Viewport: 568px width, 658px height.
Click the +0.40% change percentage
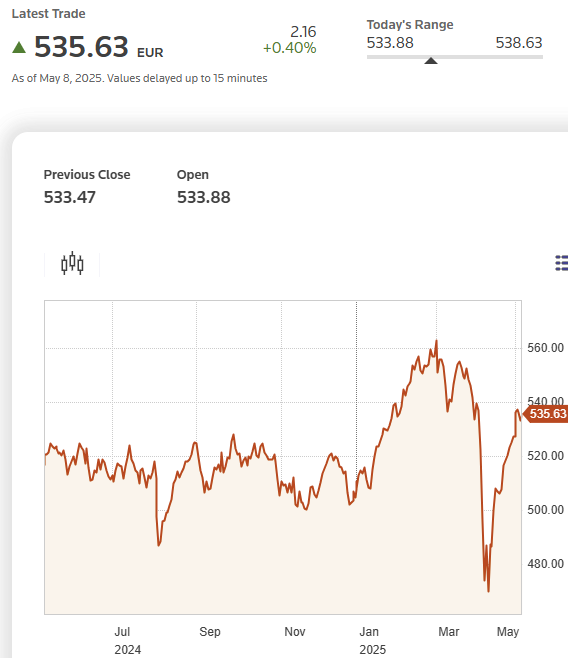point(289,48)
